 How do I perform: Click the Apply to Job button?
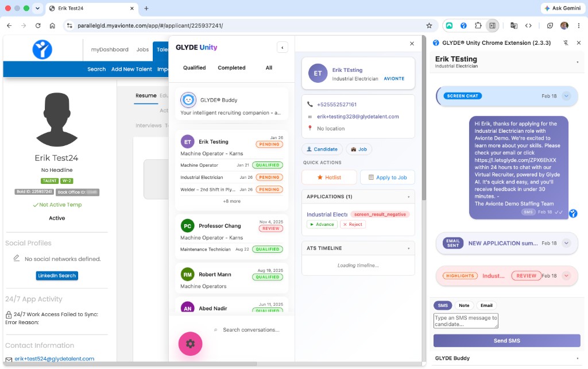pos(388,177)
